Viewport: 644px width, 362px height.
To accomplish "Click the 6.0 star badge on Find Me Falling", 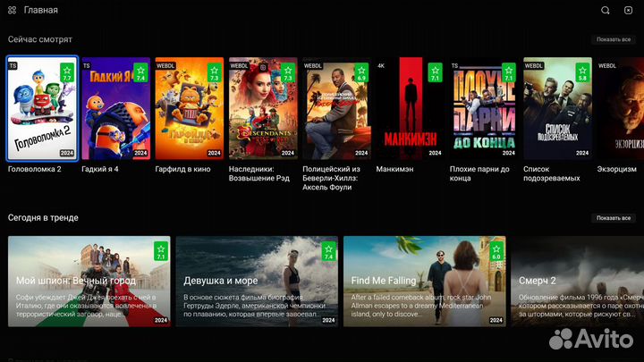I will pyautogui.click(x=496, y=251).
